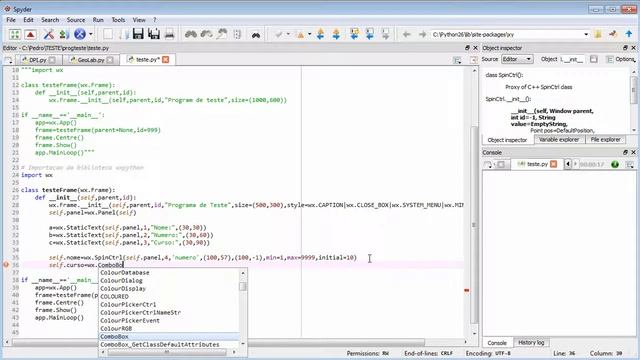Click the dark find in files binoculars icon

tap(256, 35)
